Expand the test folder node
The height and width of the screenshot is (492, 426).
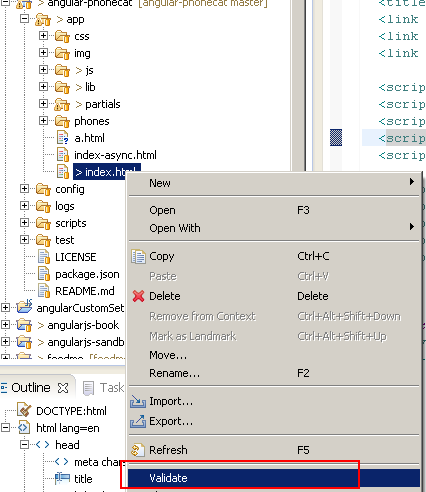[x=24, y=239]
